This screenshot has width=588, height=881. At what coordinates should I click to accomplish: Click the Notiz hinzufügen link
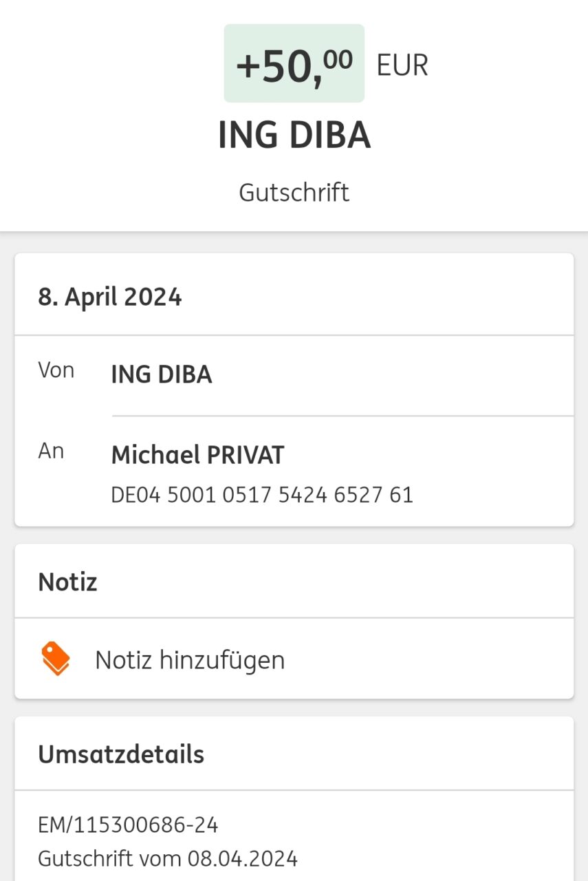[x=189, y=660]
